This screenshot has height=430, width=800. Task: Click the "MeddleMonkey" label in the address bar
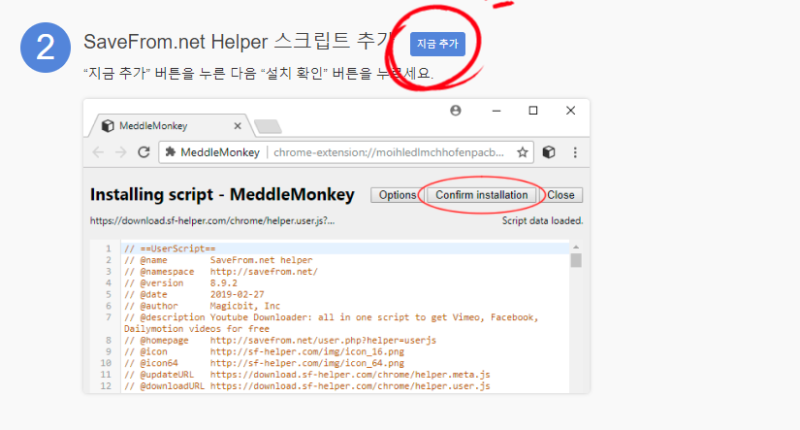coord(220,152)
